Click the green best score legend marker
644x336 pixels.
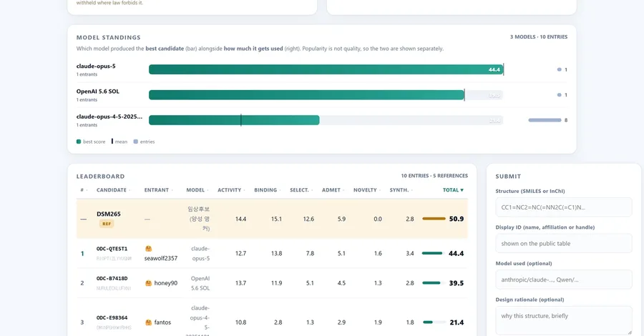79,142
